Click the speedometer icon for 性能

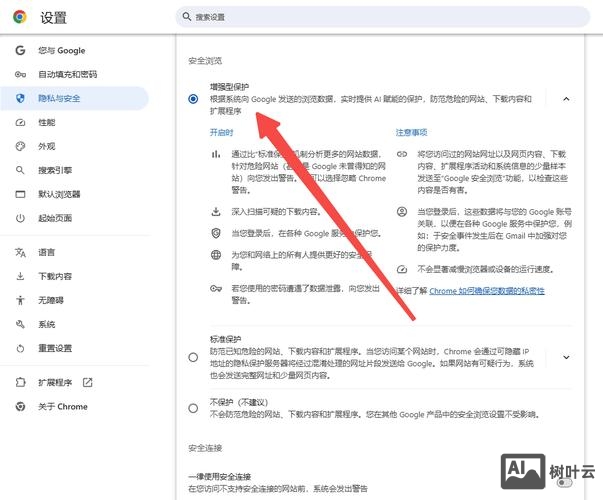pos(20,122)
